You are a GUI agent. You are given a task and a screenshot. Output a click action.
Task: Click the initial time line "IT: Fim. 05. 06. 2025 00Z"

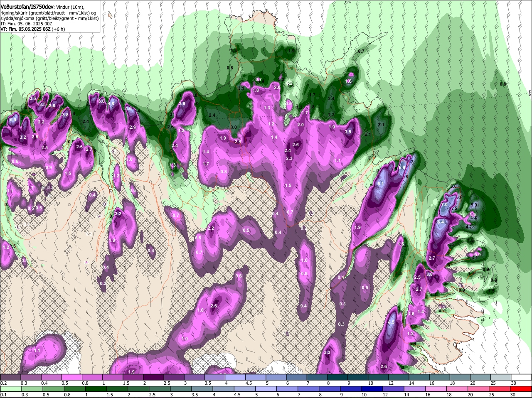tap(27, 24)
